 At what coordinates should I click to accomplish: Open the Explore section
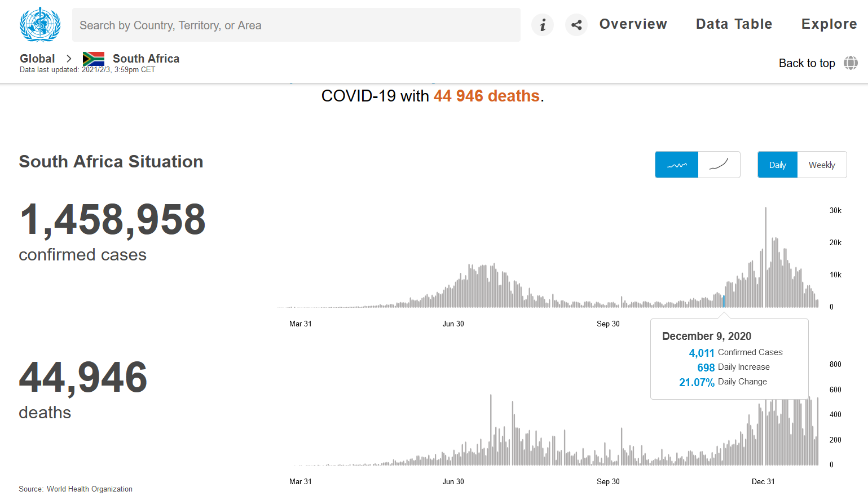tap(829, 24)
